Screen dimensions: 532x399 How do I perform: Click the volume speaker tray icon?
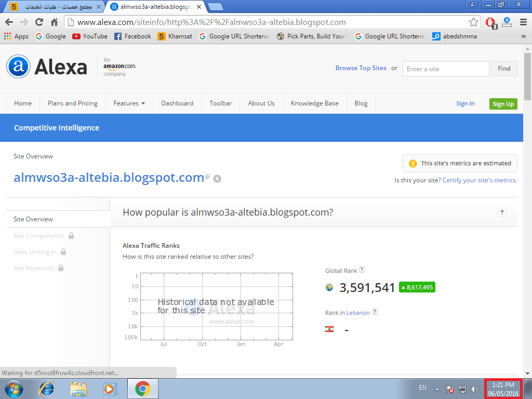[475, 389]
